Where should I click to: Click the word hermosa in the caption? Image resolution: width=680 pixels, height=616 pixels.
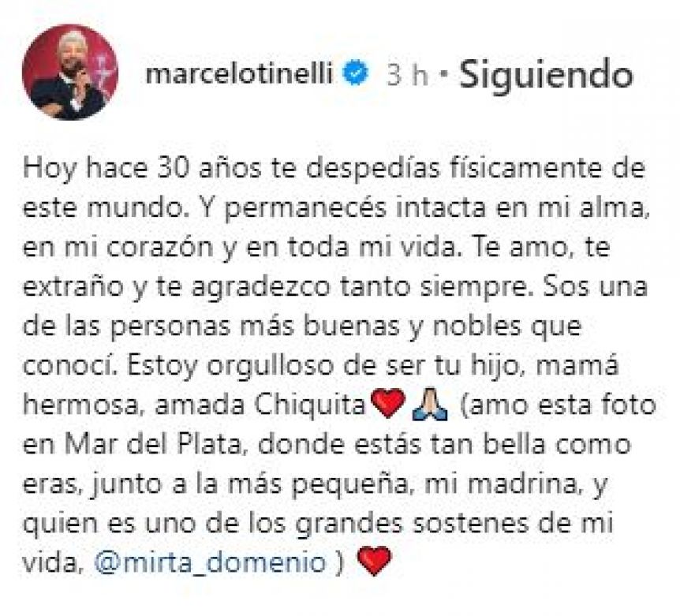coord(80,405)
